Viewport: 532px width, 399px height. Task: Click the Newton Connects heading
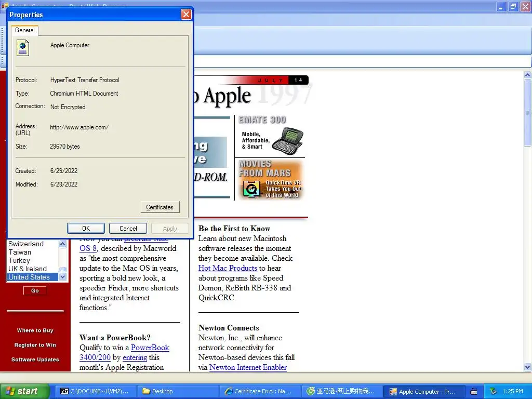(229, 328)
